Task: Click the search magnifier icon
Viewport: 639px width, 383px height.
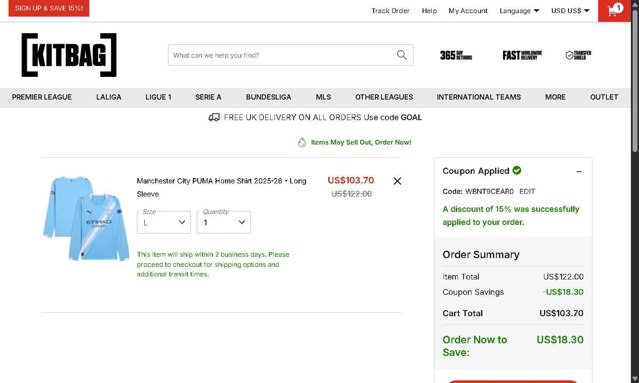Action: tap(401, 55)
